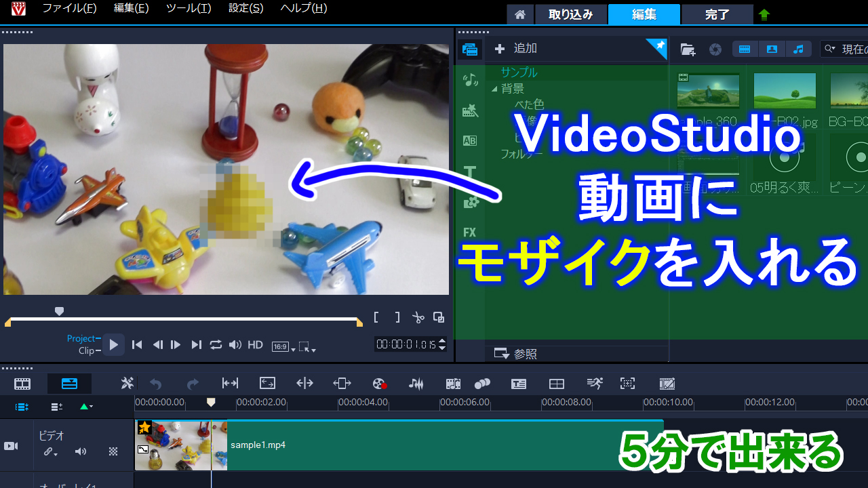Open the 16:9 aspect ratio dropdown
Viewport: 868px width, 488px height.
pos(283,346)
